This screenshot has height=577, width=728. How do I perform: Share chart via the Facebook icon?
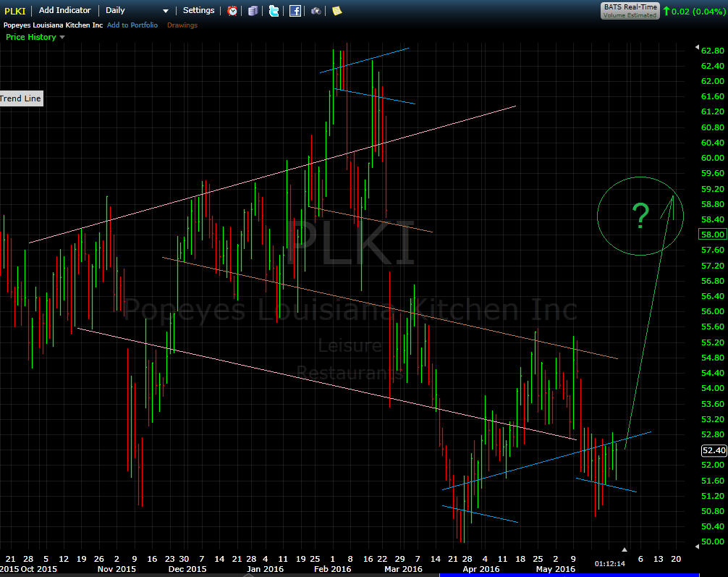click(295, 11)
